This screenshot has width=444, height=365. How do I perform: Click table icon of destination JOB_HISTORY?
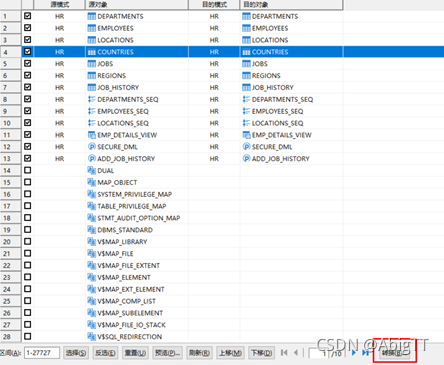click(x=246, y=87)
